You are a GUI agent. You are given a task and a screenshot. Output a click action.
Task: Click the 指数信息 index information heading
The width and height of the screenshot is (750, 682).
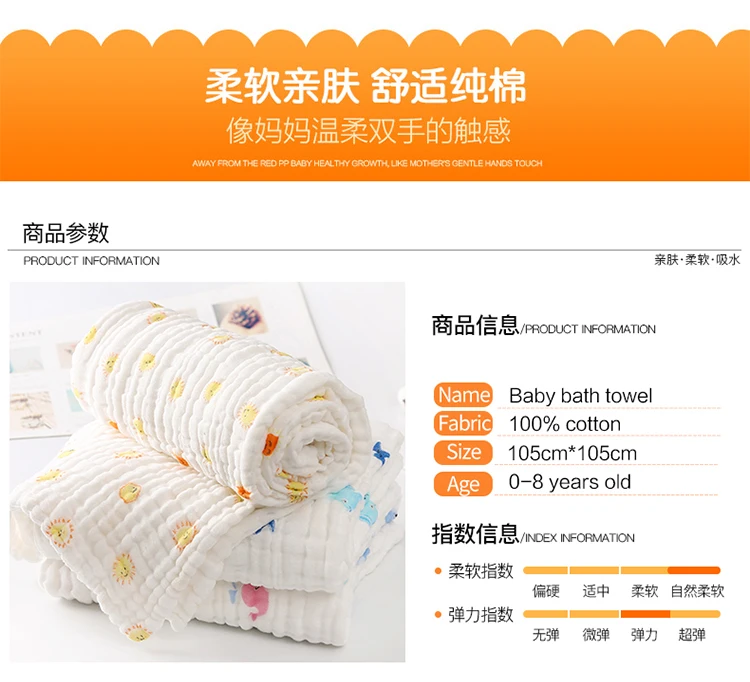click(475, 534)
